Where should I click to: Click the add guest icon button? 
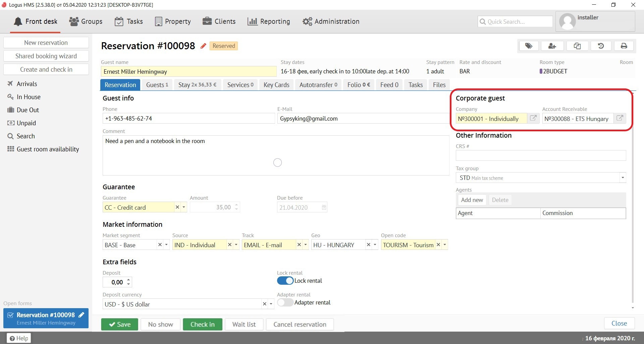[552, 46]
